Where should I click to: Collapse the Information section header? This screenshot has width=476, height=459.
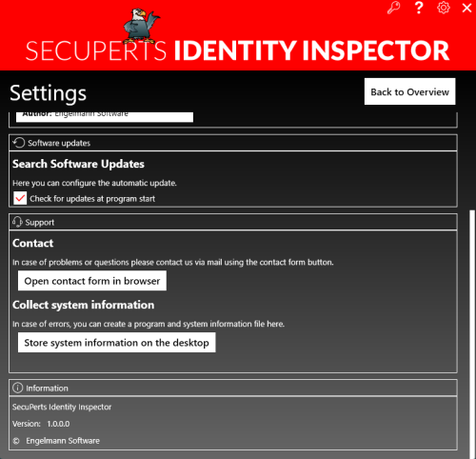pos(233,388)
